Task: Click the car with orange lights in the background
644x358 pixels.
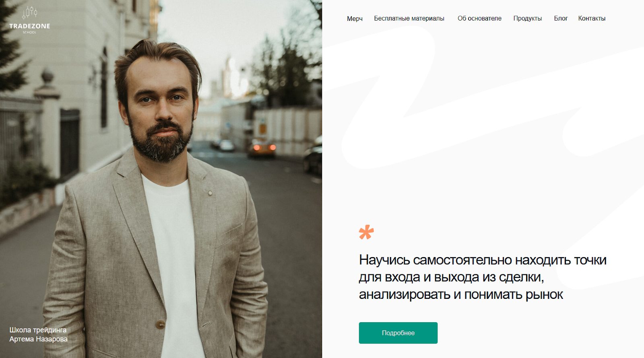Action: click(x=262, y=149)
